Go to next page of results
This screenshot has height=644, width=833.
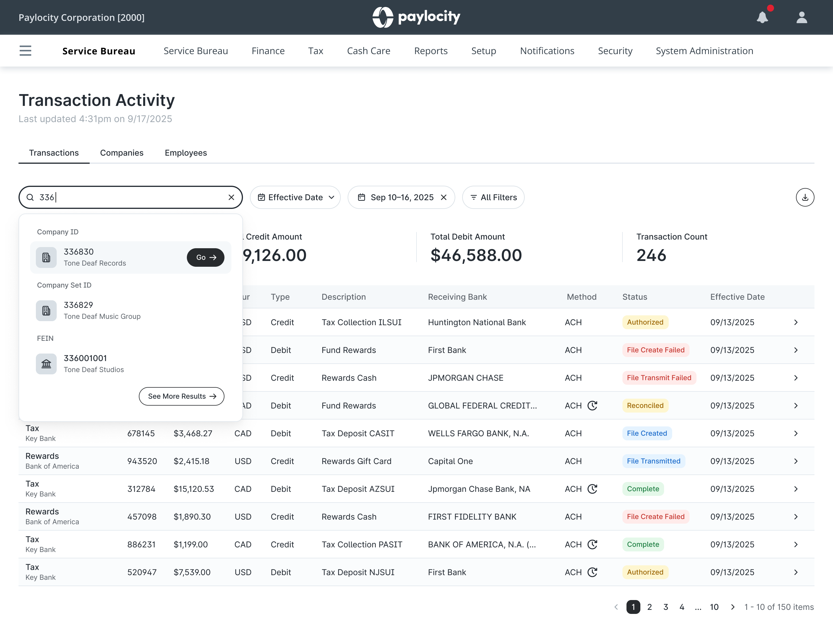[732, 607]
